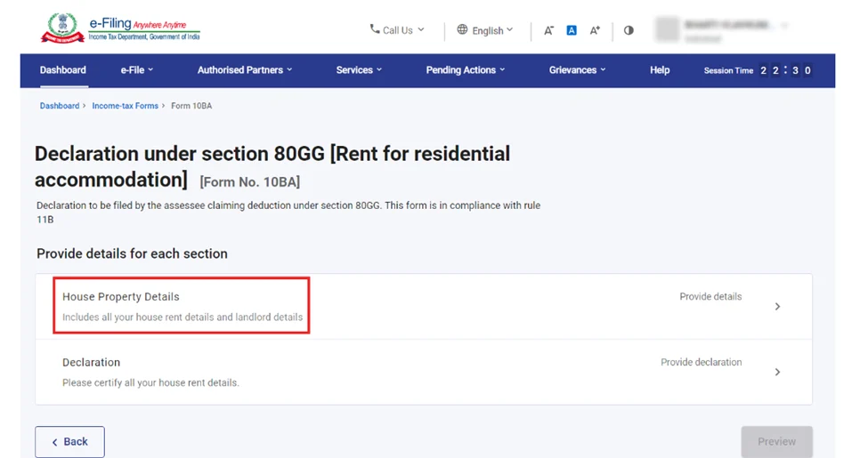The image size is (868, 458).
Task: Go to the Dashboard menu tab
Action: 63,70
